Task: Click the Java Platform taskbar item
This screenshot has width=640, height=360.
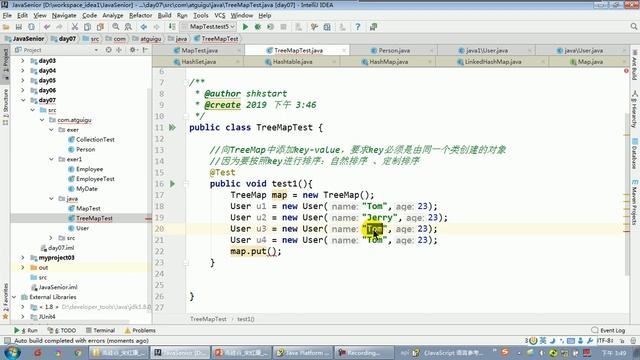Action: point(303,352)
